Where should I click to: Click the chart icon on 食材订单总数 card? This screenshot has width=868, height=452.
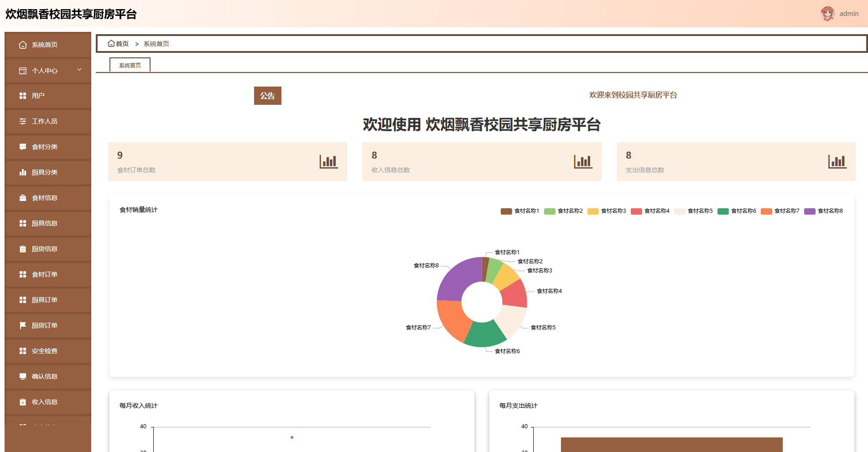click(x=328, y=161)
